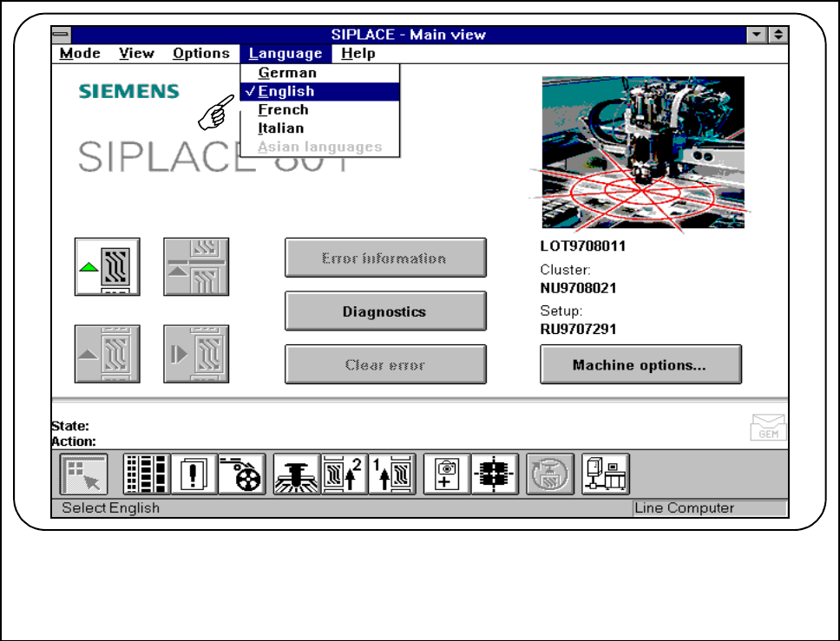Click the Line Computer status field

710,508
